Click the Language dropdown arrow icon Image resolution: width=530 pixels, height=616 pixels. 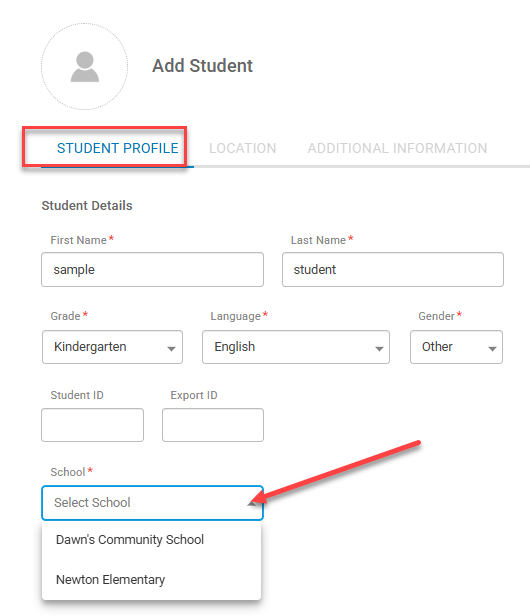tap(379, 348)
